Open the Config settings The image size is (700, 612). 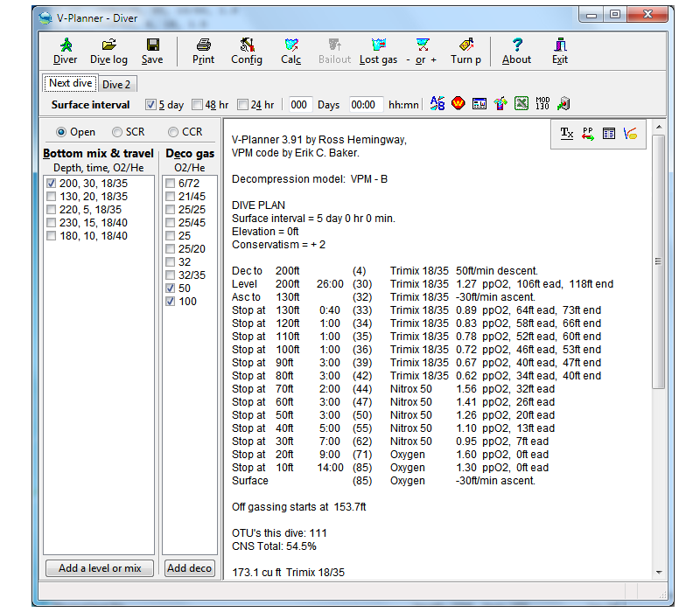click(247, 52)
